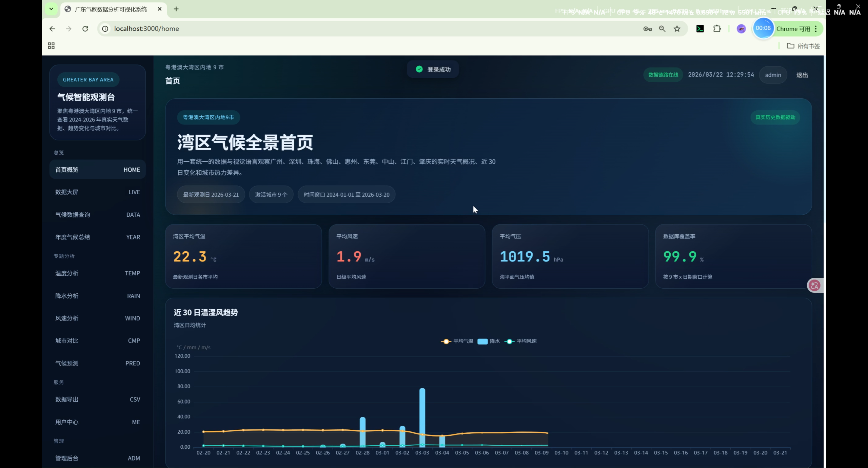The width and height of the screenshot is (868, 468).
Task: Click the zoom magnifier icon in address bar
Action: coord(662,29)
